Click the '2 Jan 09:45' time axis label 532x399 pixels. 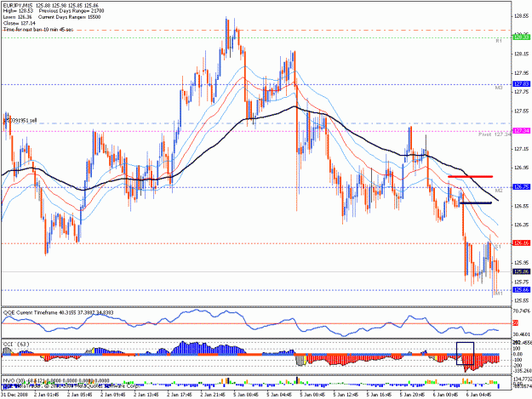(x=113, y=395)
